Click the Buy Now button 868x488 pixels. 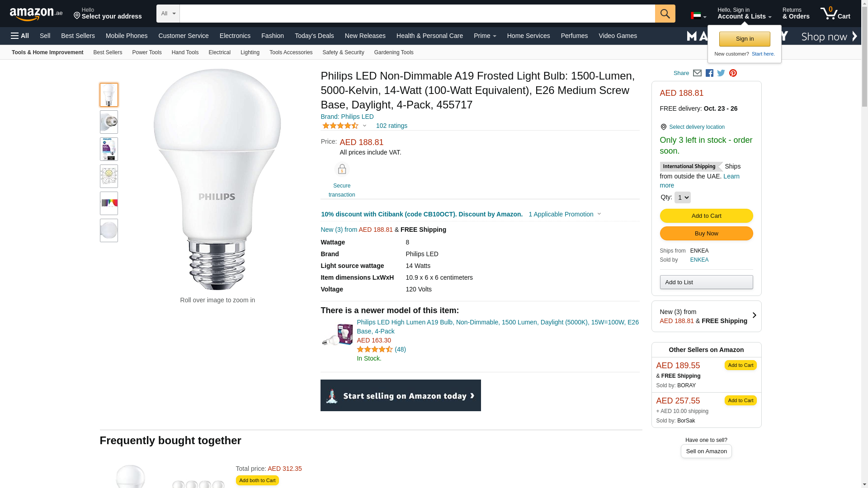pyautogui.click(x=706, y=234)
